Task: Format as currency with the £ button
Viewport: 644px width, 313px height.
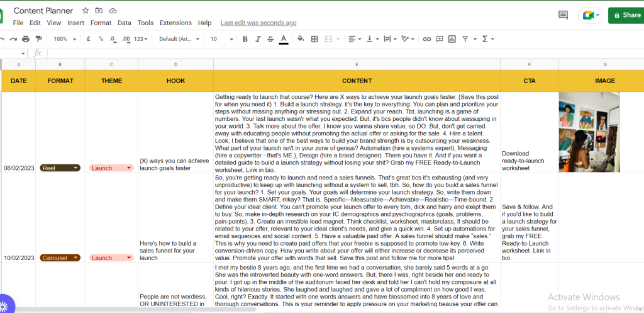Action: pyautogui.click(x=88, y=39)
